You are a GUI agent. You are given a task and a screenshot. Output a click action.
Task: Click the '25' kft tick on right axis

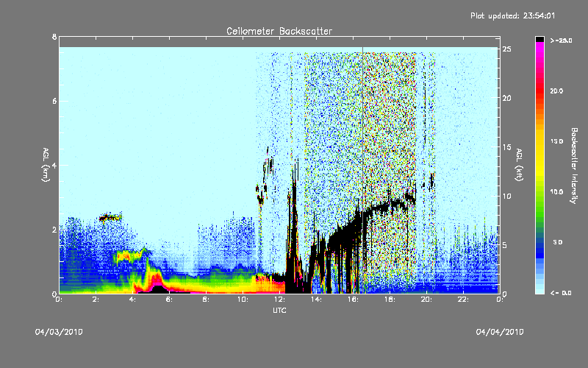506,49
